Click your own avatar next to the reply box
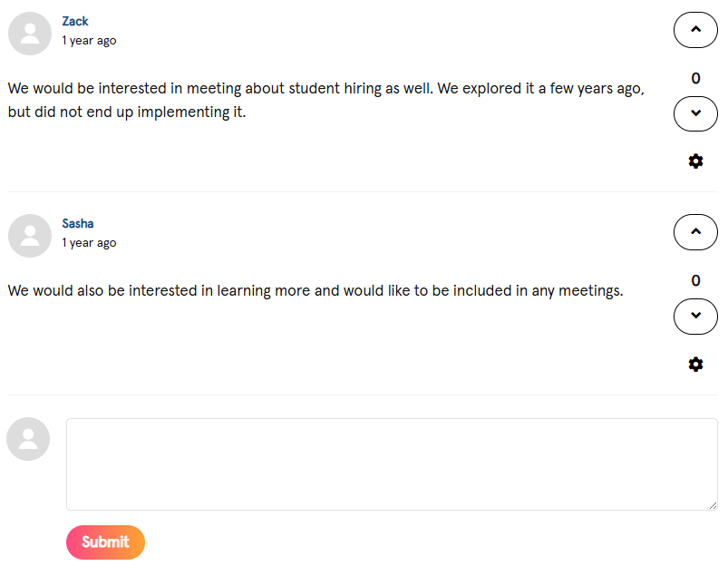Screen dimensions: 728x566 [x=28, y=438]
